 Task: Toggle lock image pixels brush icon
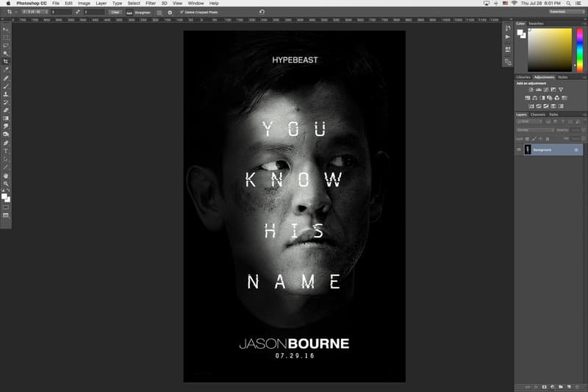(534, 139)
